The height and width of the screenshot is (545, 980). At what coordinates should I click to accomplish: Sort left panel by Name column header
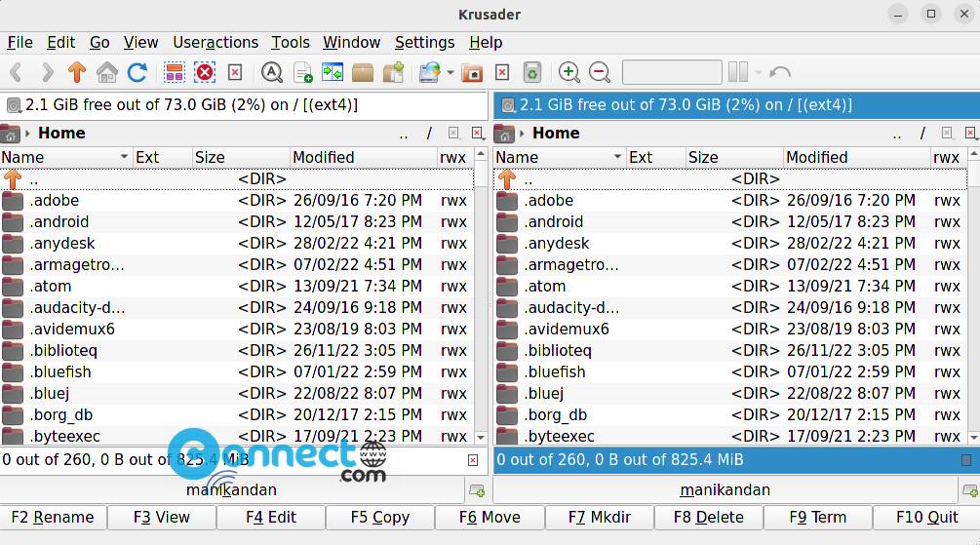66,158
